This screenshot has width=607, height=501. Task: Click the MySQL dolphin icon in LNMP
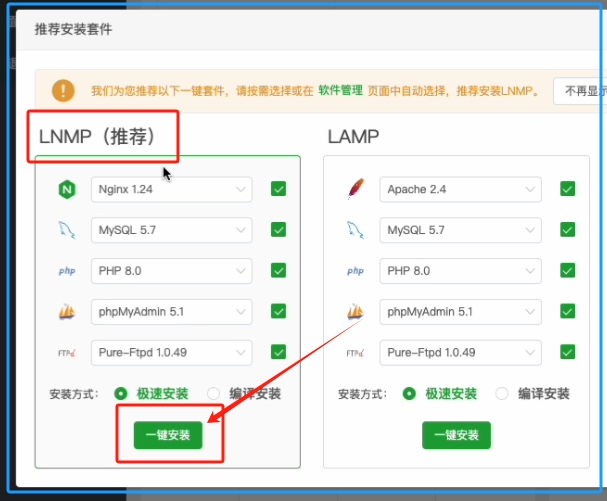pos(67,230)
